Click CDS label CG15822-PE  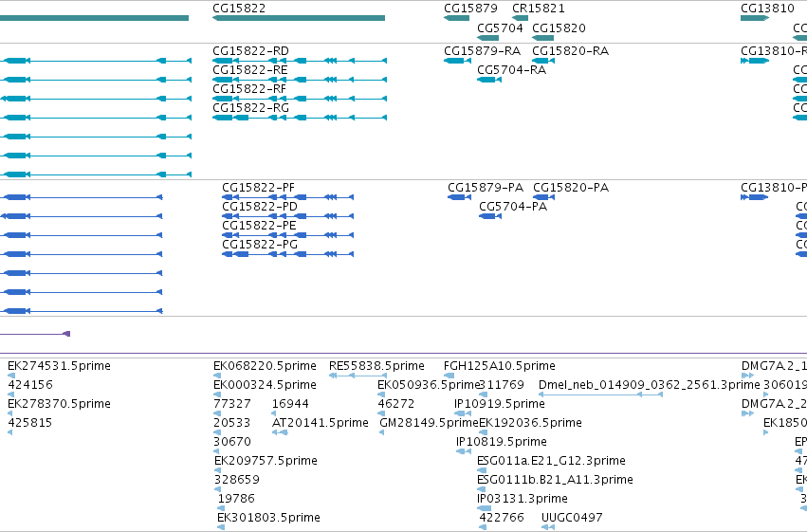[x=259, y=226]
